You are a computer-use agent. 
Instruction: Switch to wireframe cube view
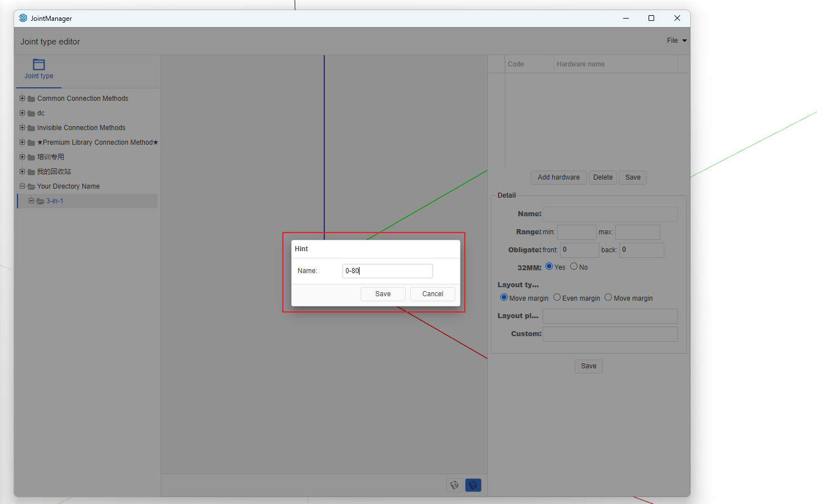tap(455, 485)
